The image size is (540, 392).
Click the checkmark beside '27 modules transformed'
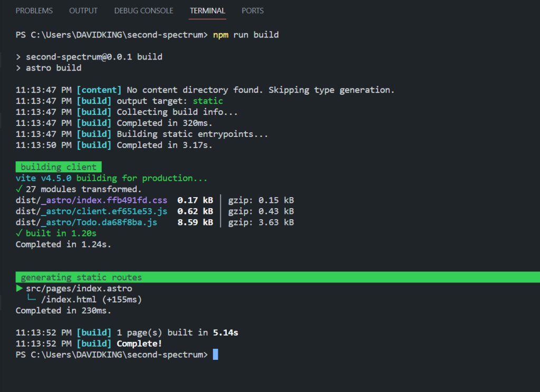coord(19,189)
